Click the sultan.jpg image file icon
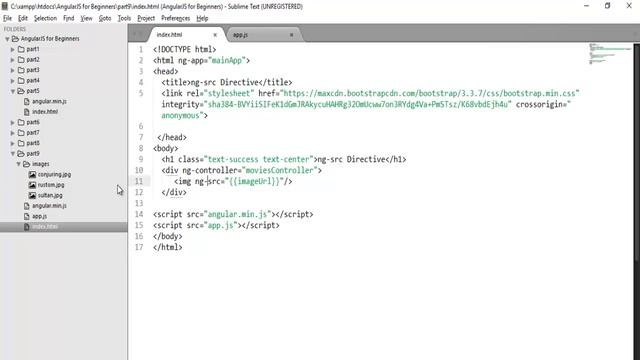 click(32, 195)
